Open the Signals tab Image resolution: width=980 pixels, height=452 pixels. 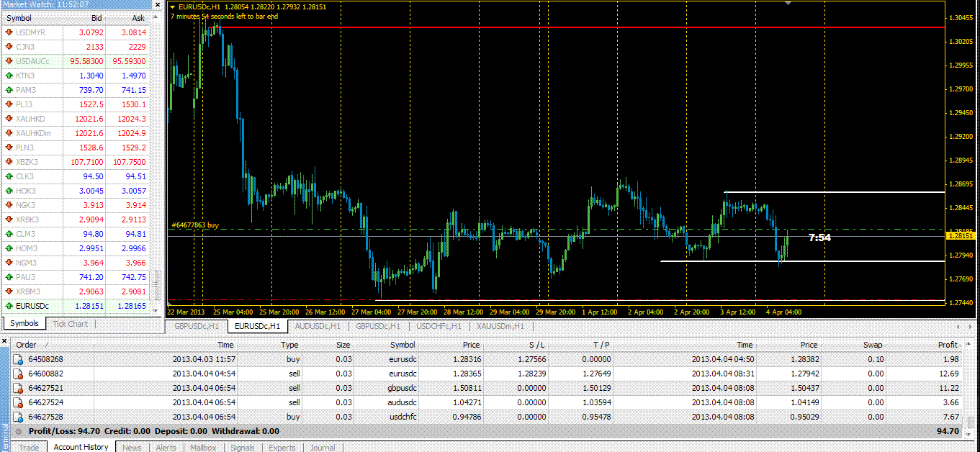click(242, 447)
